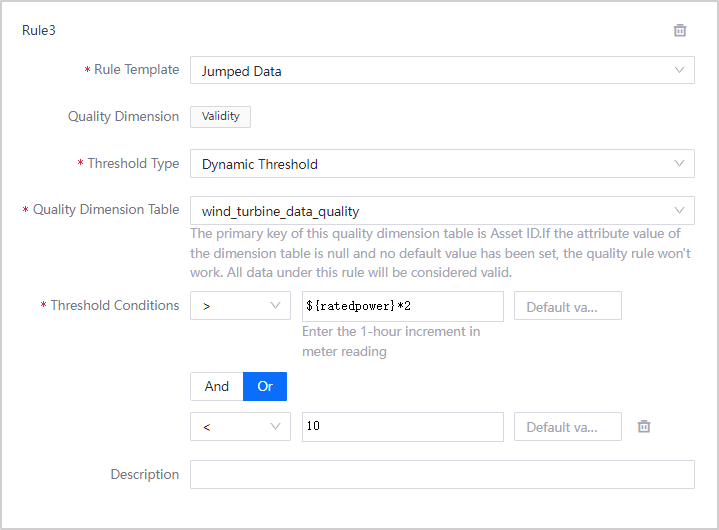Image resolution: width=719 pixels, height=530 pixels.
Task: Open the Jumped Data rule template selector
Action: coord(430,71)
